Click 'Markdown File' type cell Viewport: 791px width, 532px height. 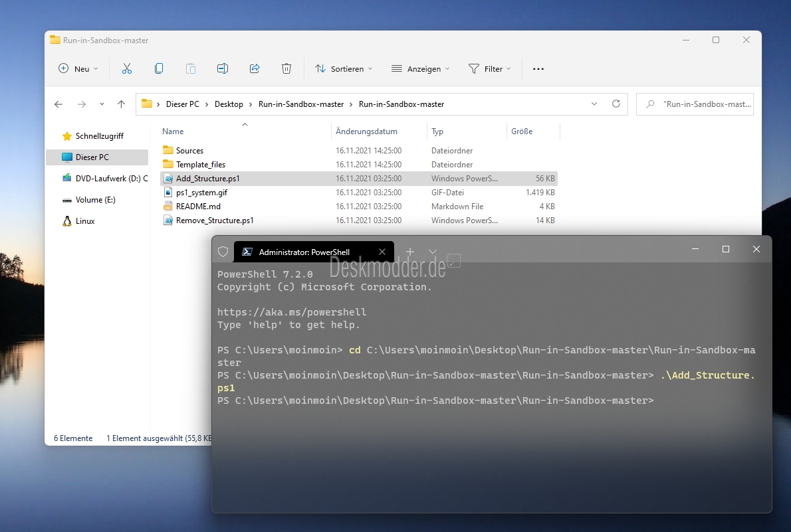coord(457,207)
